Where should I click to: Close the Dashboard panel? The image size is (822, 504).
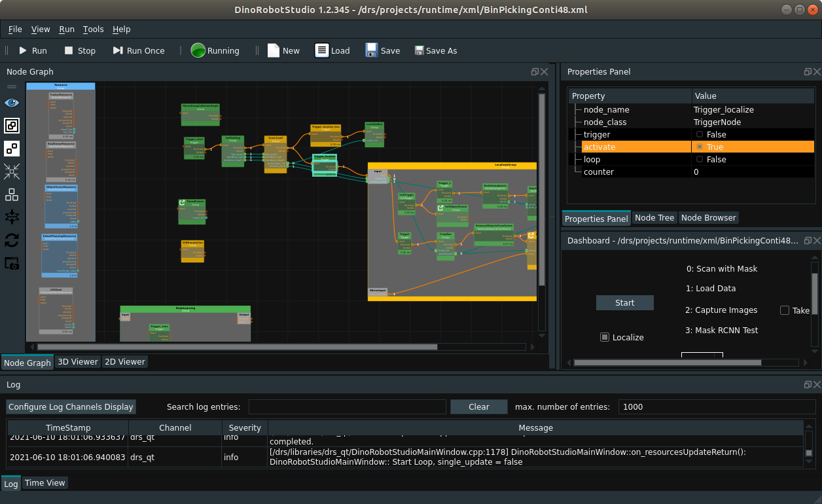tap(817, 241)
